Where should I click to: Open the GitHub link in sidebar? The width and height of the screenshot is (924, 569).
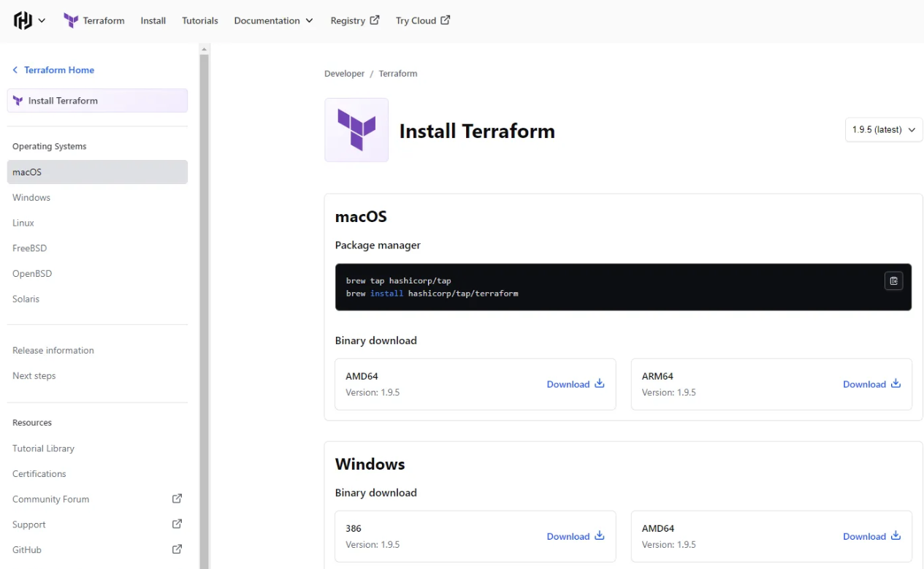tap(27, 549)
